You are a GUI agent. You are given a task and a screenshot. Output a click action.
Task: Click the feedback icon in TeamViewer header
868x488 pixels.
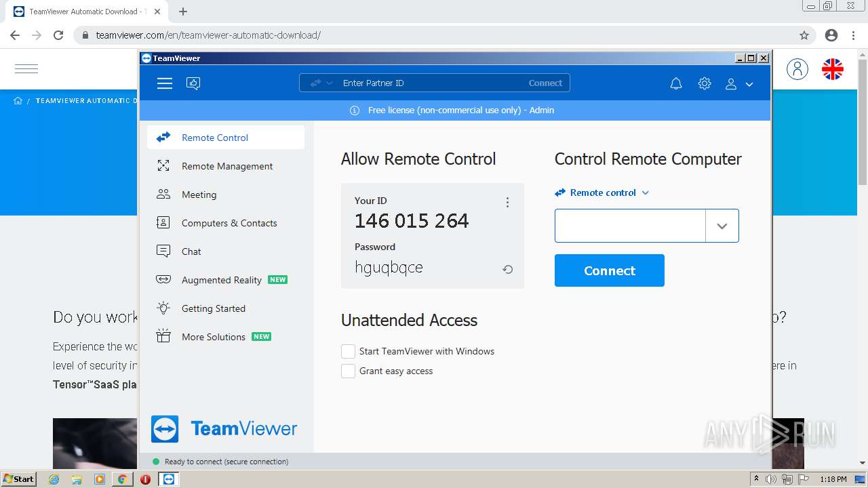coord(193,83)
